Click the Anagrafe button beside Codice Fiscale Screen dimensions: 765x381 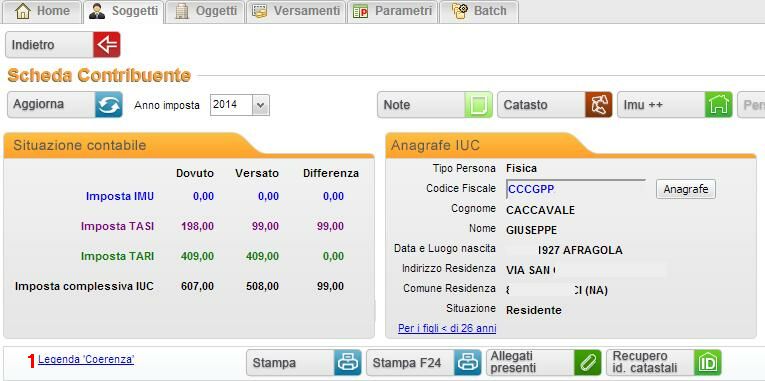pos(685,189)
